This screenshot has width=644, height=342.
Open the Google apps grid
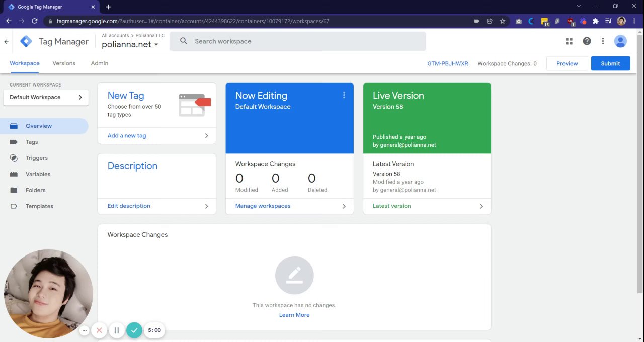569,41
